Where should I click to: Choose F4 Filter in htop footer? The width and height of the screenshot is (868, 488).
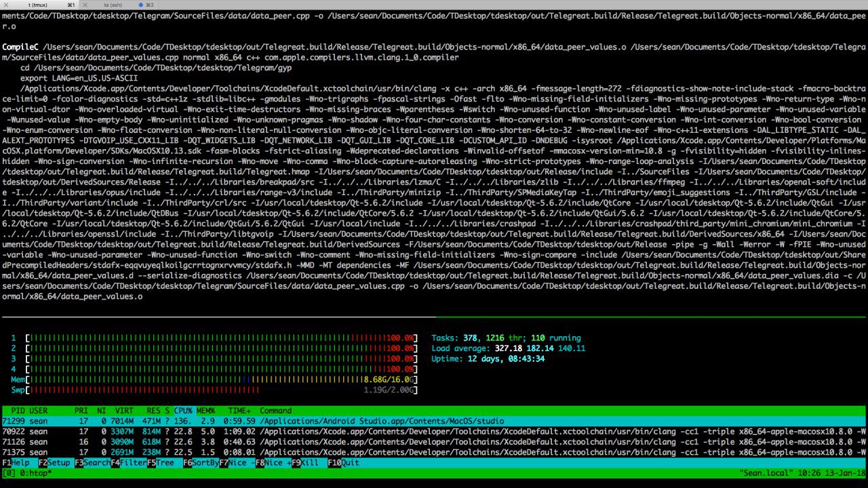pyautogui.click(x=129, y=463)
